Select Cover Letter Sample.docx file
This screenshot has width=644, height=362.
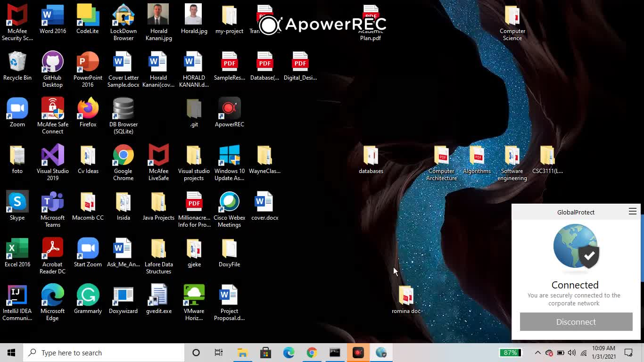pos(123,69)
